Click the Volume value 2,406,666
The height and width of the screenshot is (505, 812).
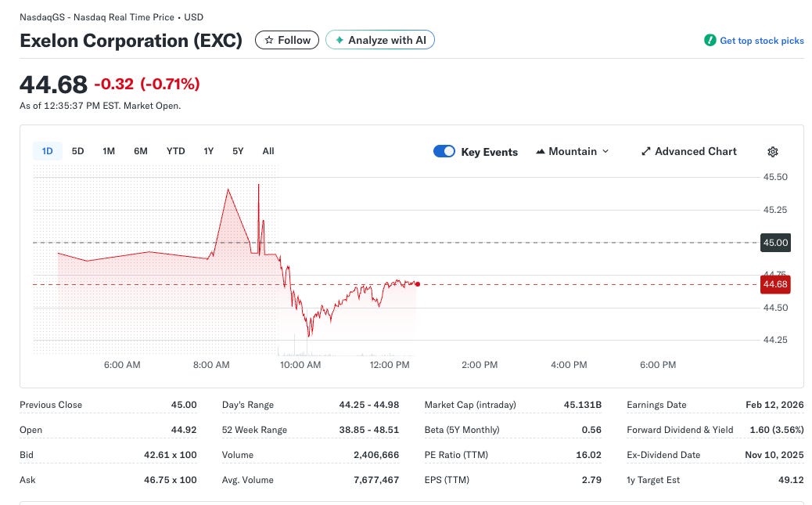tap(376, 455)
